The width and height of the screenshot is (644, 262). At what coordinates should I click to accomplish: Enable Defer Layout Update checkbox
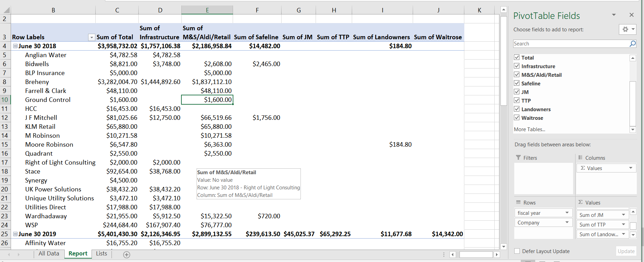click(517, 251)
